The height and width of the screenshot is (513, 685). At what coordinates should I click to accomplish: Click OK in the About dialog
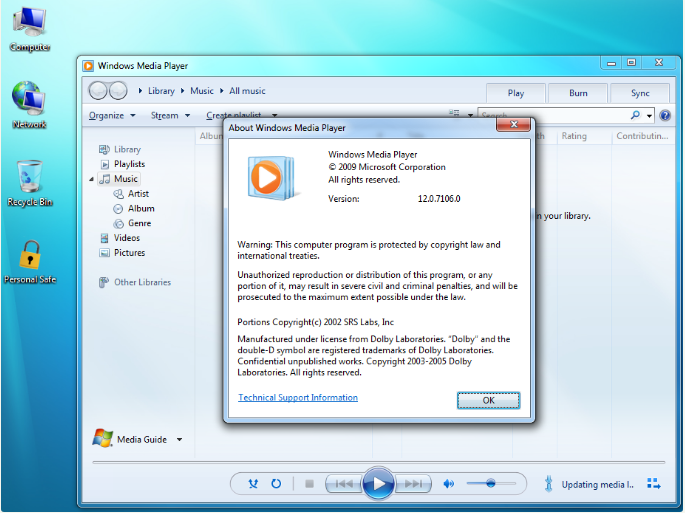pyautogui.click(x=488, y=400)
